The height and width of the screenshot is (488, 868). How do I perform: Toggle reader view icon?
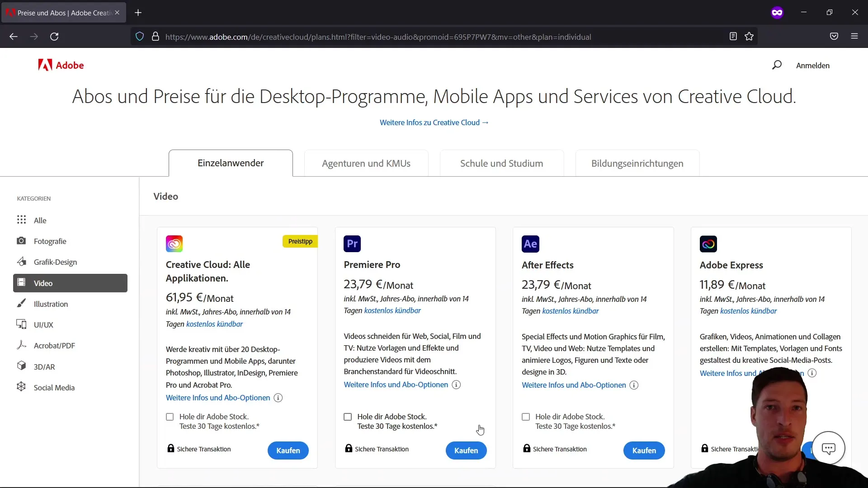pyautogui.click(x=733, y=37)
